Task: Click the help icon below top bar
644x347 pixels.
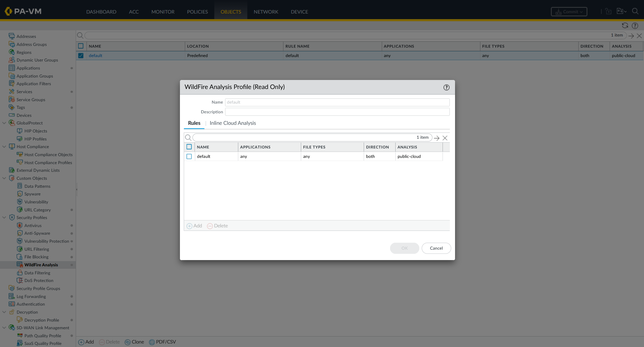Action: (x=635, y=25)
